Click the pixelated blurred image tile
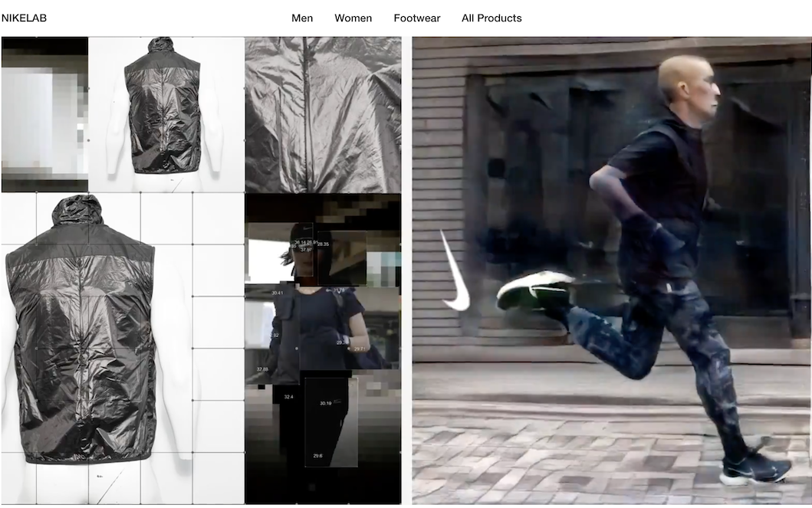Viewport: 812px width, 508px height. pos(44,114)
